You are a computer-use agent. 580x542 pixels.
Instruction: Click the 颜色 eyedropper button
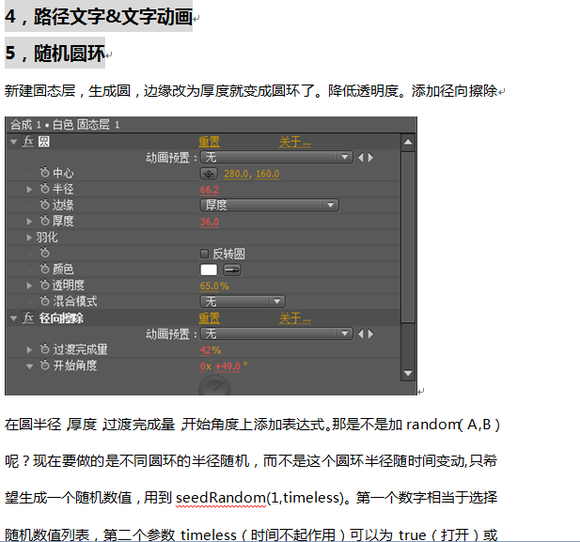[232, 270]
